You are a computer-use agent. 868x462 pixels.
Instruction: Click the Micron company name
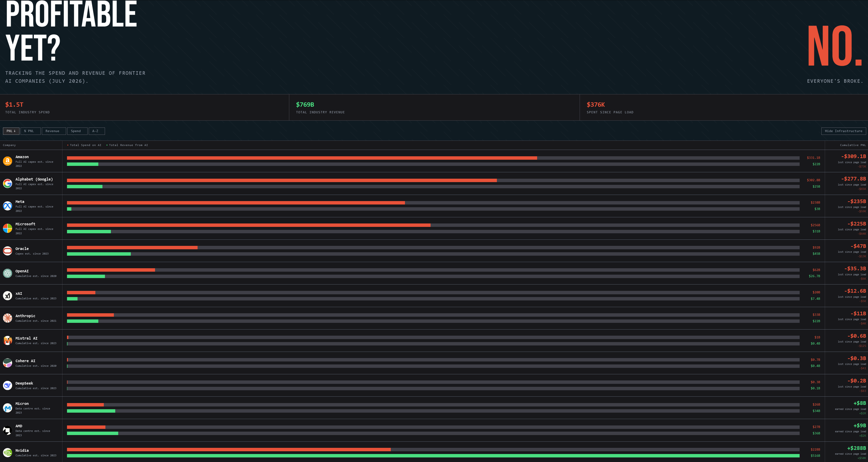(x=22, y=404)
